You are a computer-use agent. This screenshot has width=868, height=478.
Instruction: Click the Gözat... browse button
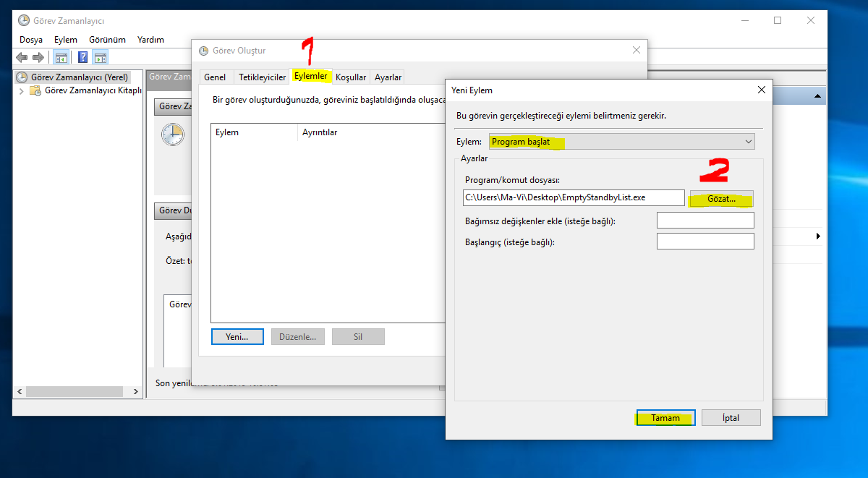click(721, 198)
